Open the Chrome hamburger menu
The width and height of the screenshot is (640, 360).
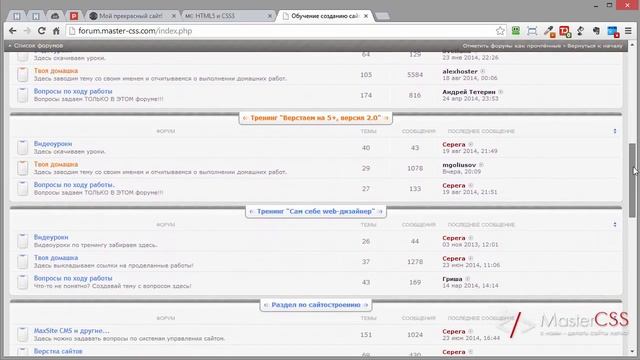coord(628,31)
